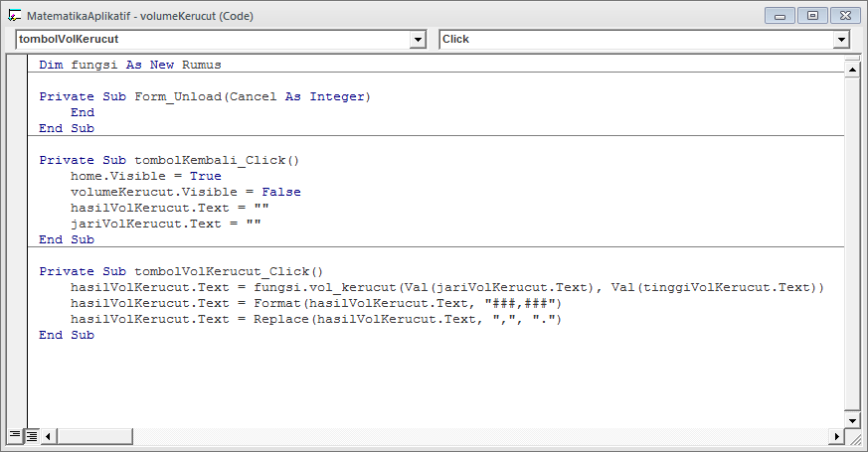The width and height of the screenshot is (868, 452).
Task: Restore the volumeKerucut code window size
Action: point(812,16)
